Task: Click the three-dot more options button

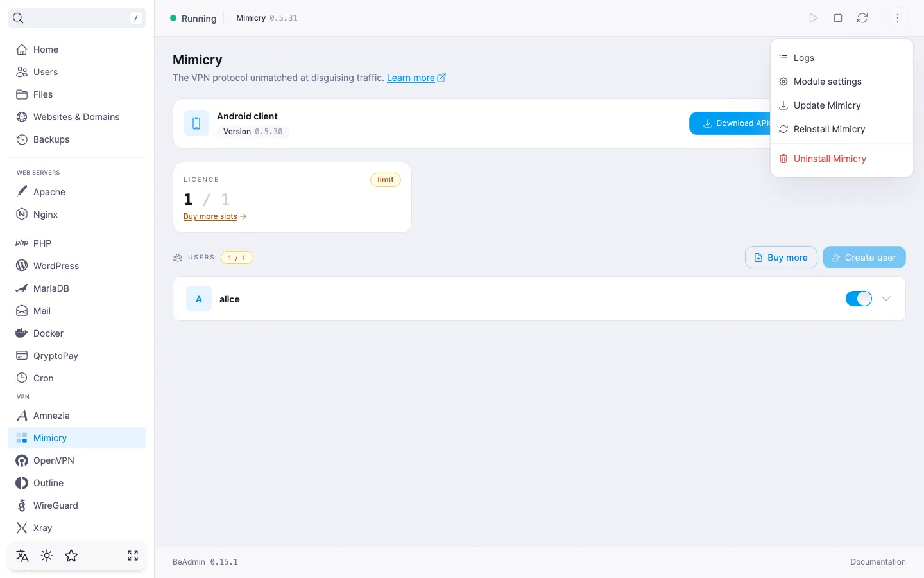Action: tap(898, 18)
